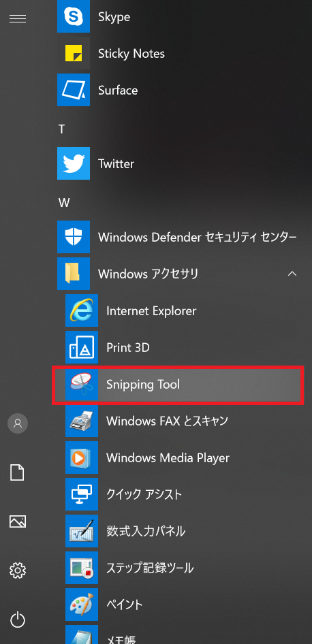Image resolution: width=312 pixels, height=644 pixels.
Task: Click the Print 3D icon
Action: coord(82,347)
